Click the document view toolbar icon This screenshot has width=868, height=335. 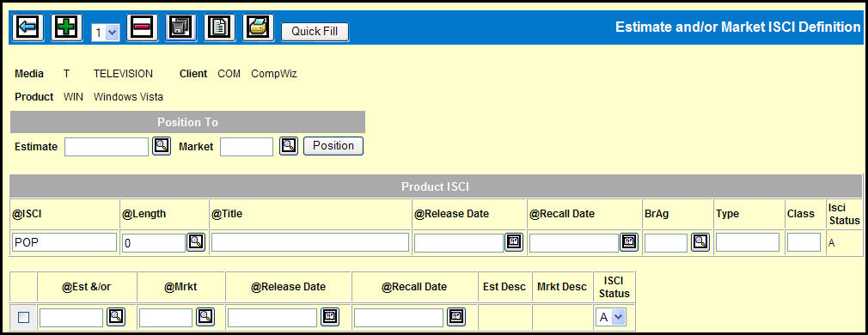click(220, 27)
